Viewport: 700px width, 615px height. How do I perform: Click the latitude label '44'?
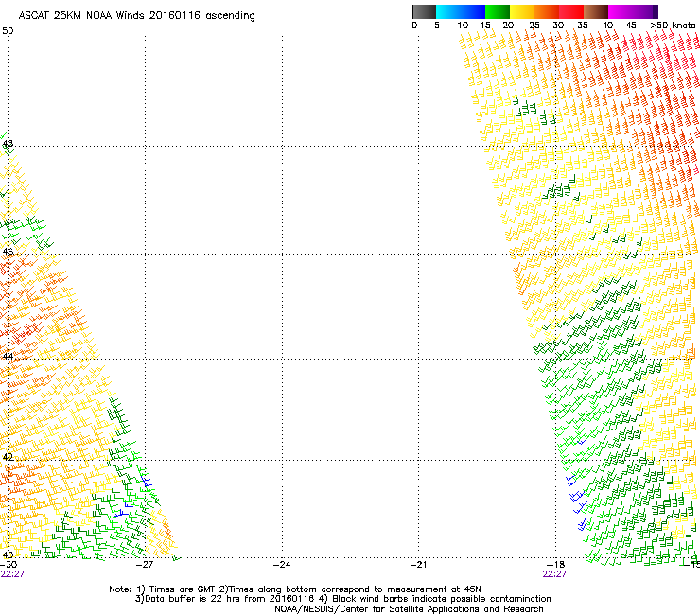coord(8,357)
